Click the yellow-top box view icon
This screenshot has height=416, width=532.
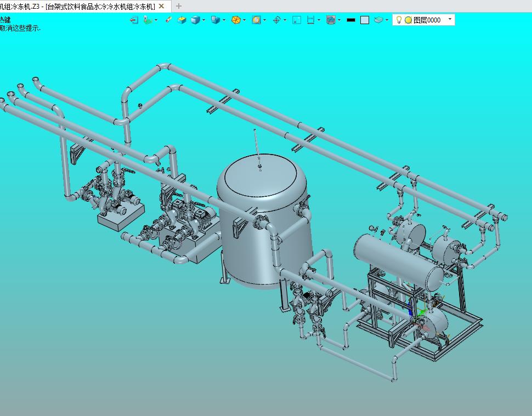pyautogui.click(x=182, y=20)
